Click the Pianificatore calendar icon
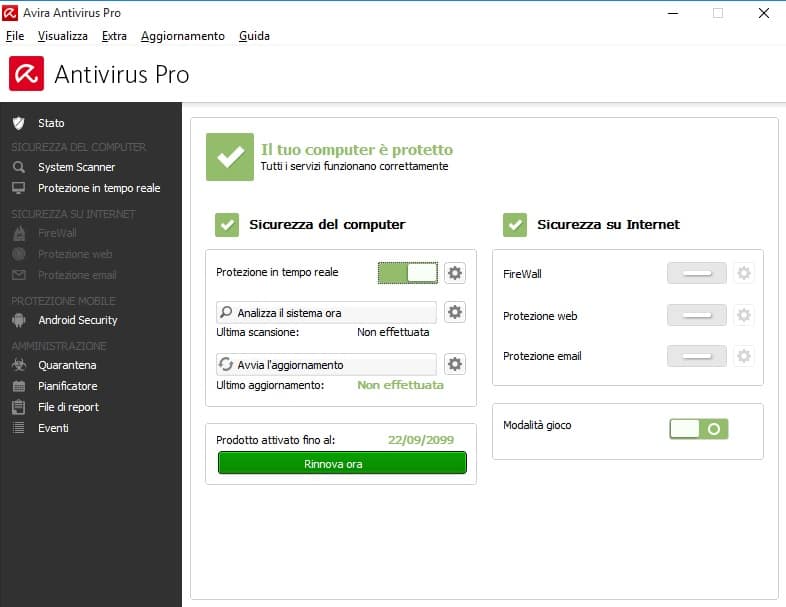The width and height of the screenshot is (786, 607). (x=19, y=386)
